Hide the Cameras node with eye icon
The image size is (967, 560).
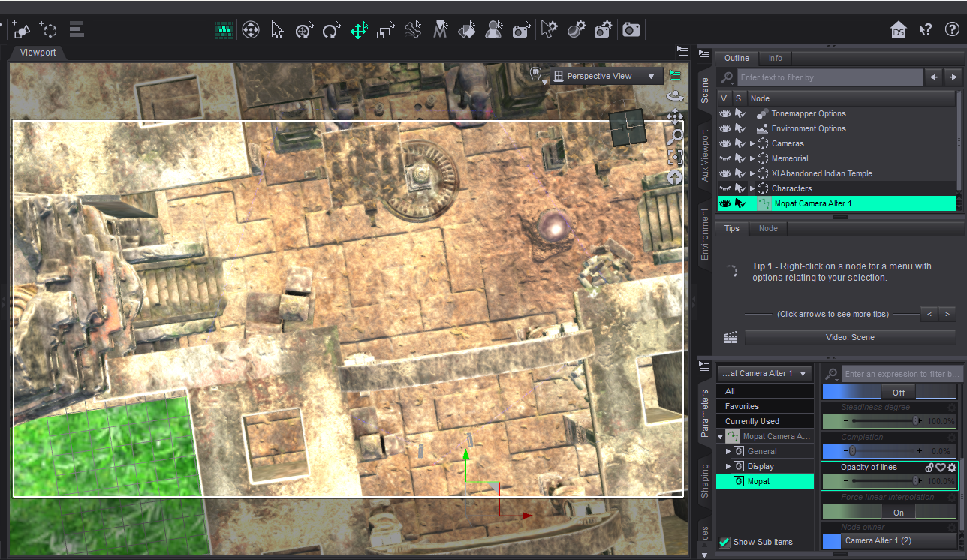point(724,143)
